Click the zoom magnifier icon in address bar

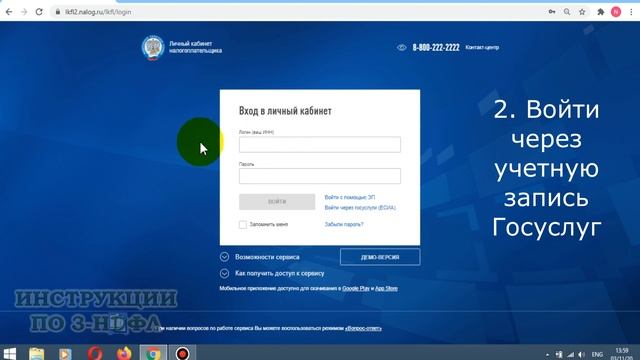point(567,12)
